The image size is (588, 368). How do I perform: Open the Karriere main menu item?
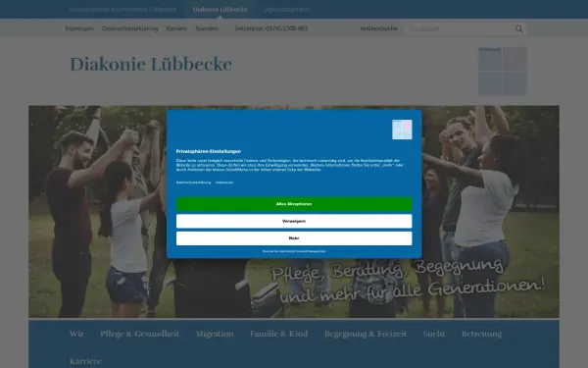[85, 361]
